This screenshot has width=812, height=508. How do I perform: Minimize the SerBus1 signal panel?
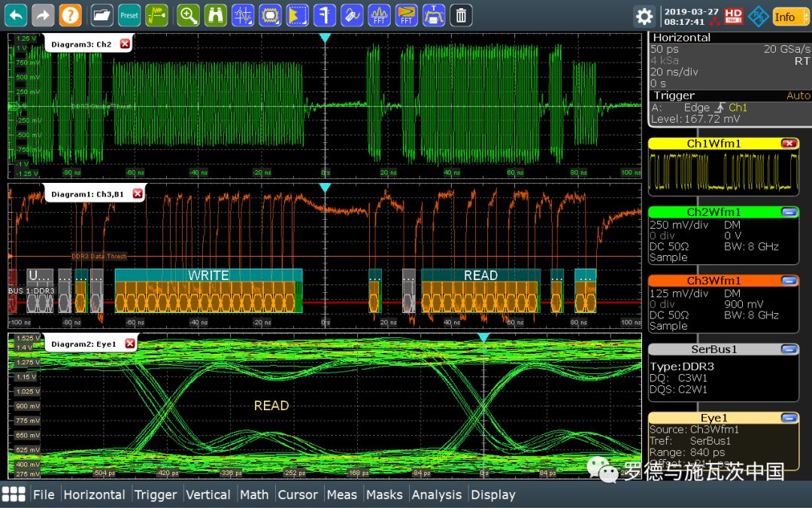pos(789,349)
